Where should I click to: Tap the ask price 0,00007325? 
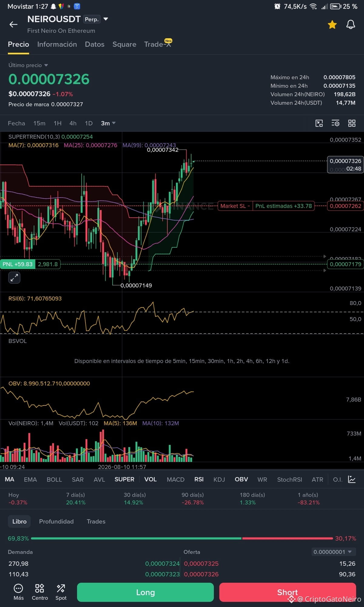(x=201, y=564)
